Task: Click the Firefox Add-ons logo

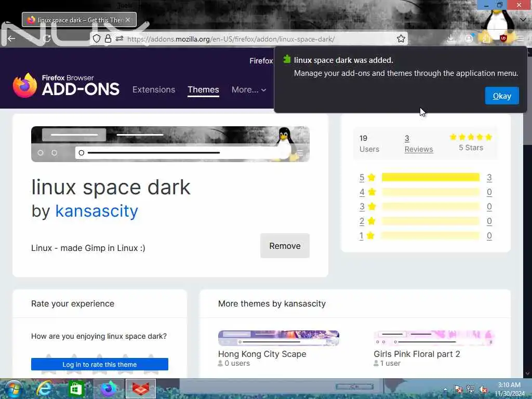Action: [x=66, y=86]
